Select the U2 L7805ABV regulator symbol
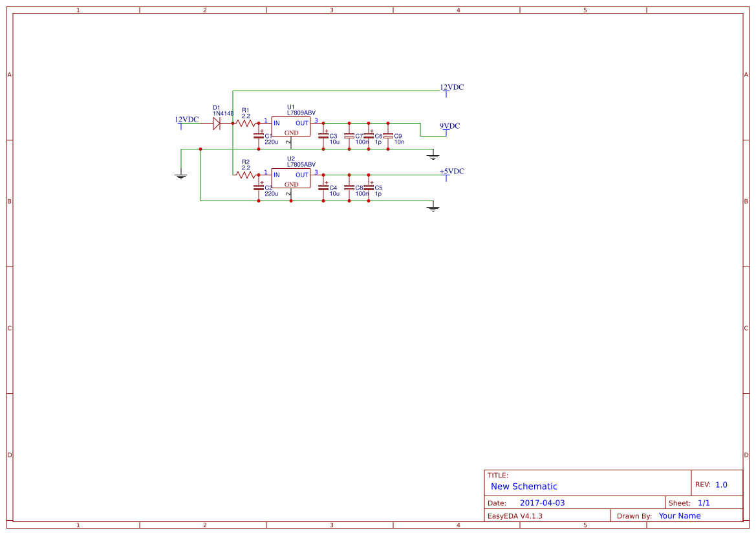This screenshot has width=756, height=535. tap(291, 179)
